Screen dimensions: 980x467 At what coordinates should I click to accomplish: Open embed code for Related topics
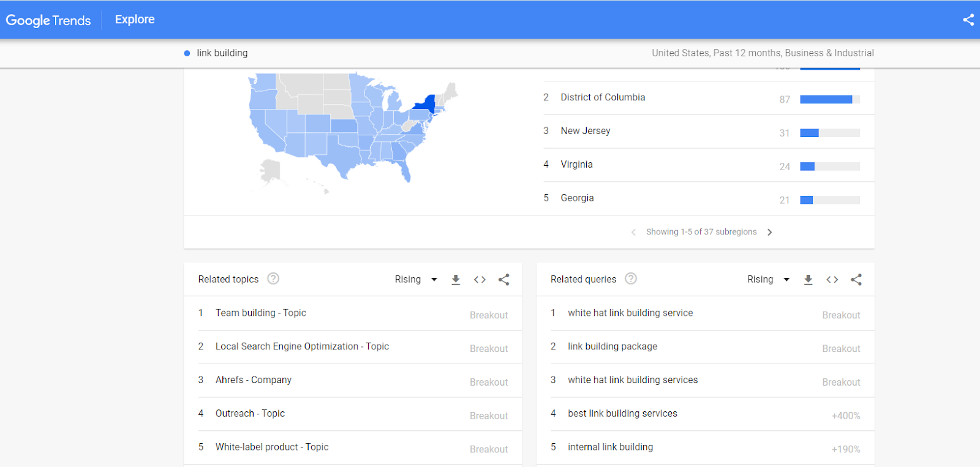coord(480,280)
